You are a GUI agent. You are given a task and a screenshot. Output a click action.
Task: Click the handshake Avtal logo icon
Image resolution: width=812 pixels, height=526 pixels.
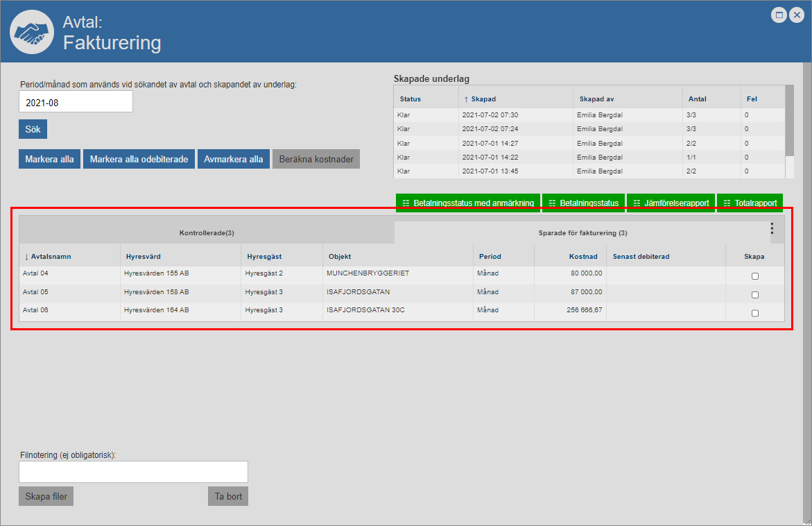(32, 33)
